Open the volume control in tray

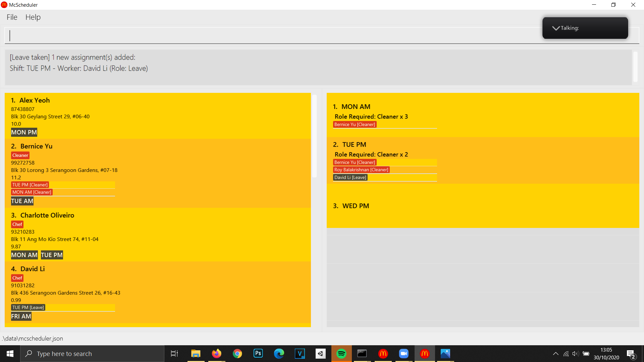click(x=576, y=354)
